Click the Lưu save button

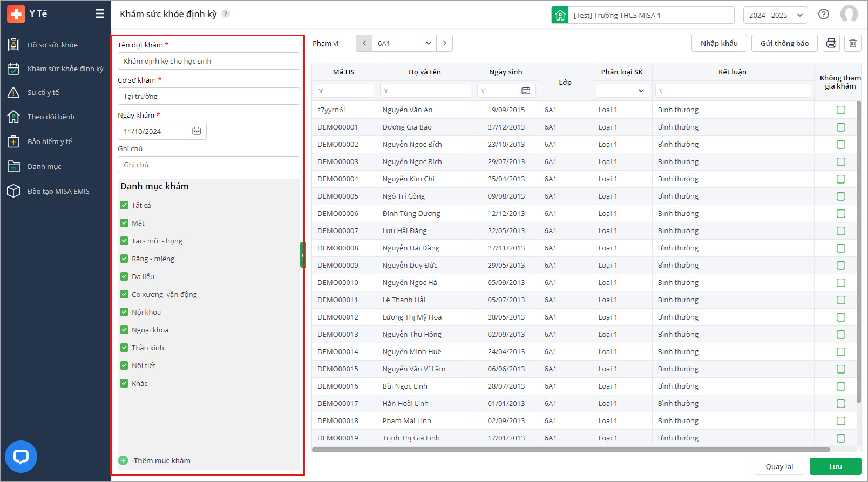835,466
